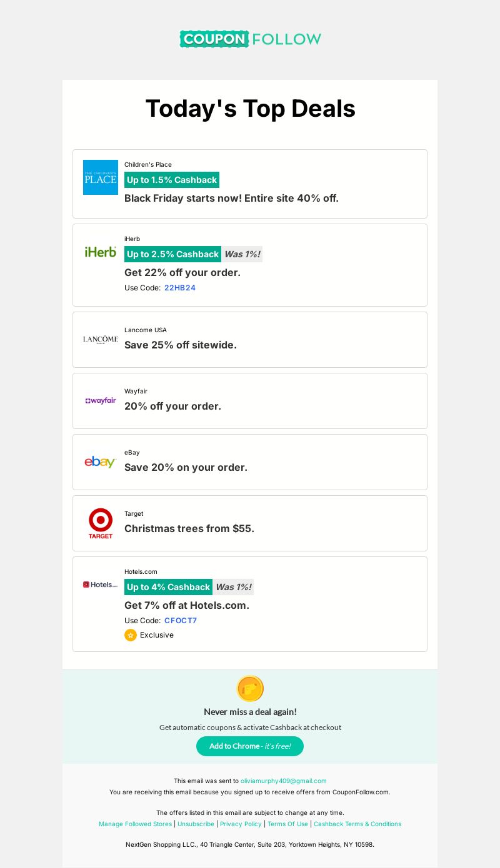The width and height of the screenshot is (500, 868).
Task: Click the Up to 4% Cashback badge
Action: coord(168,587)
